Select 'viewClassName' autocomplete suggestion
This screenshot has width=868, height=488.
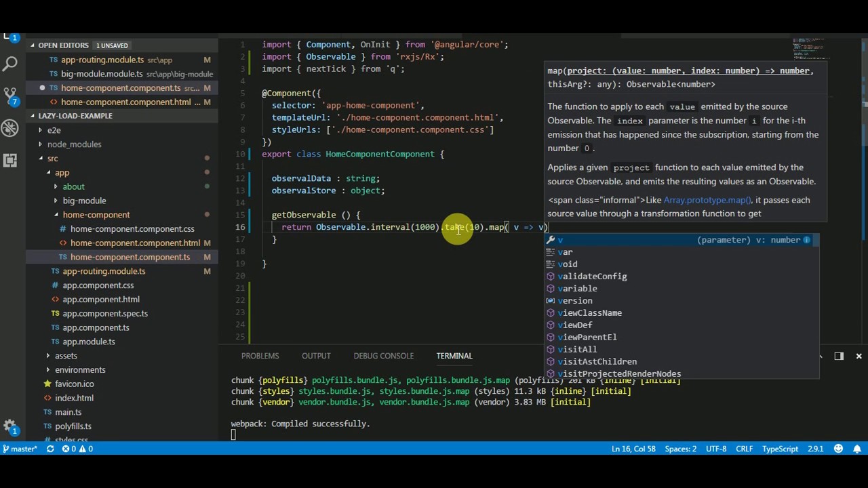pyautogui.click(x=682, y=313)
